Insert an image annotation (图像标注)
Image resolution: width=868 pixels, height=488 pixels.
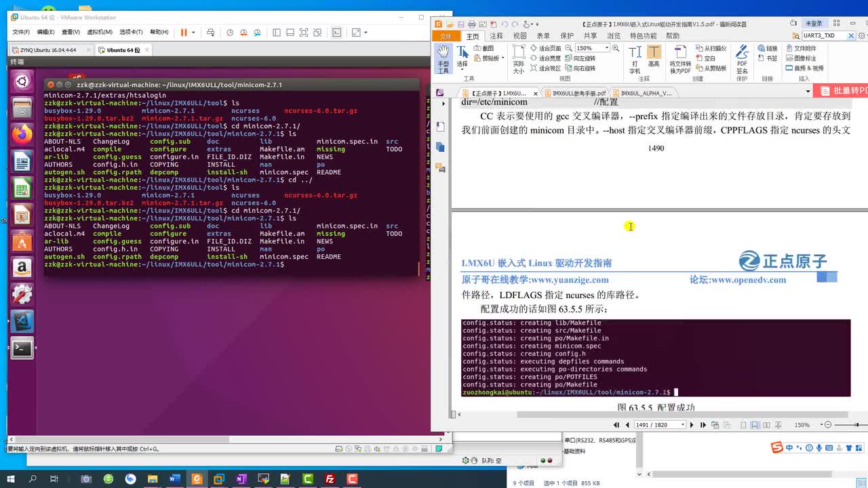(x=801, y=58)
